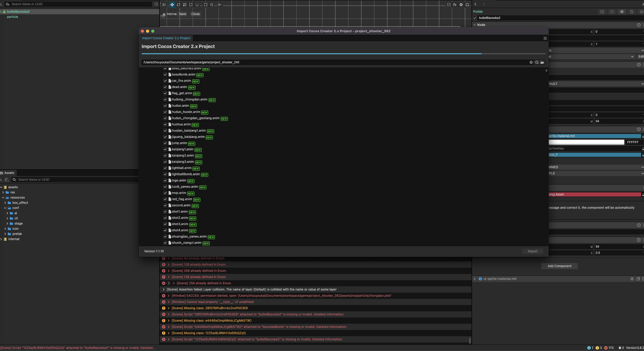Expand the prefab folder in Assets
Viewport: 644px width, 351px height.
point(5,234)
